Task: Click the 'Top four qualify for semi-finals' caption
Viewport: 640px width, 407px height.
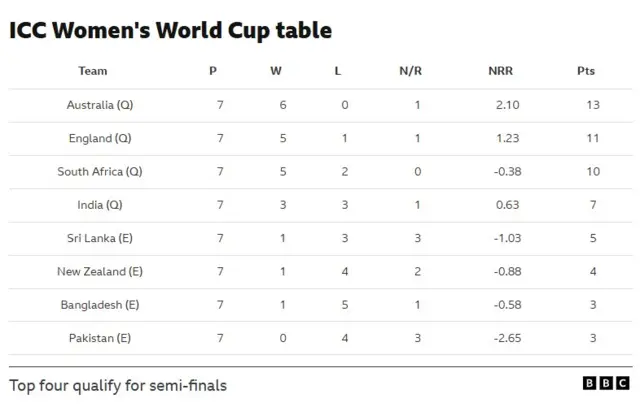Action: 118,385
